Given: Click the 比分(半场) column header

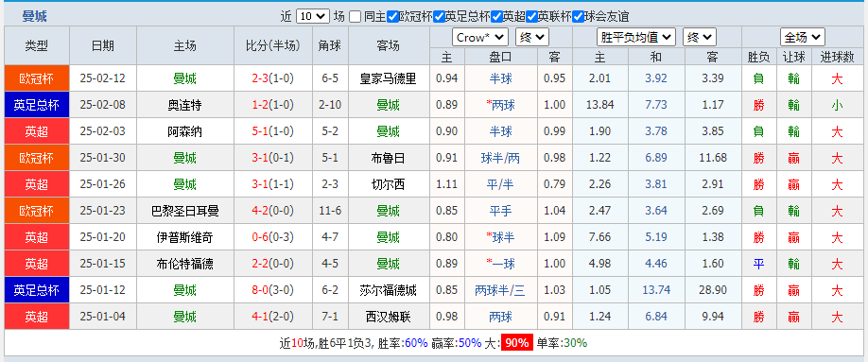Looking at the screenshot, I should (x=272, y=45).
